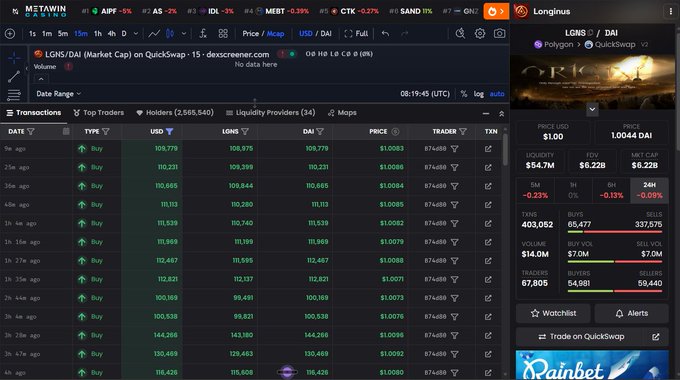Switch to the Top Traders tab

(x=98, y=113)
